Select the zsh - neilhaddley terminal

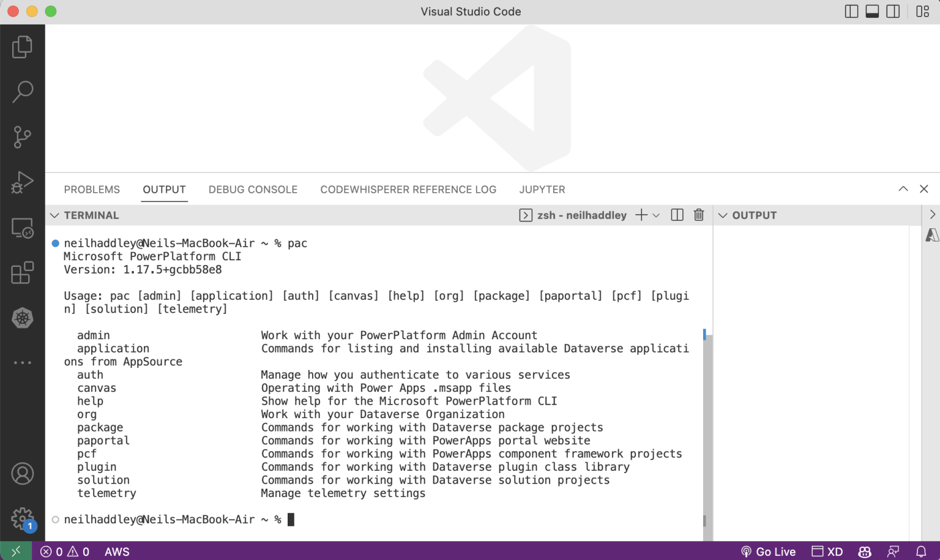pyautogui.click(x=573, y=215)
